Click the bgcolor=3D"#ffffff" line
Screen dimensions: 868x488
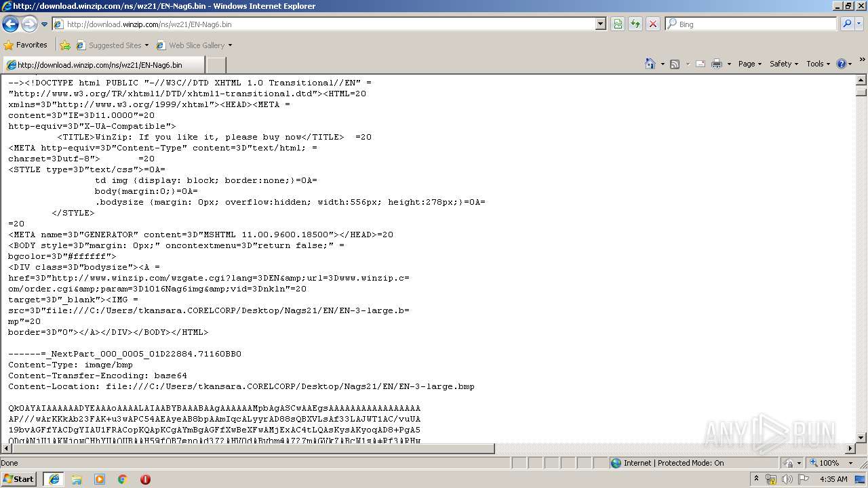click(62, 256)
